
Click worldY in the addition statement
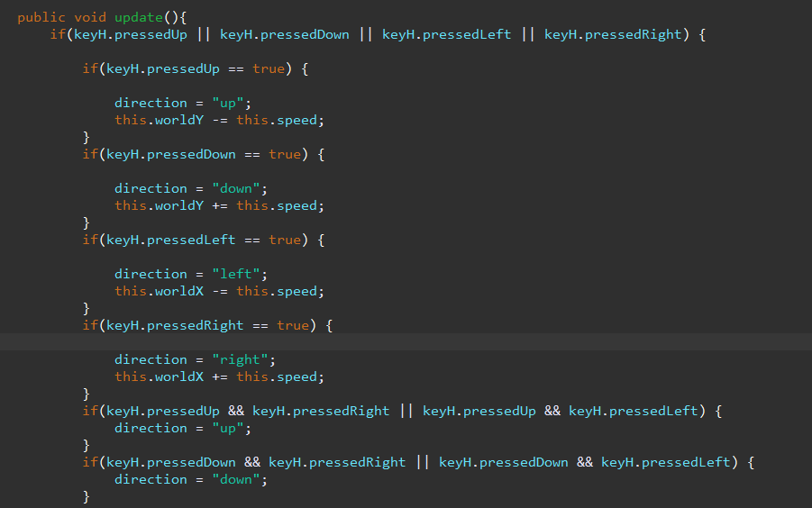click(179, 205)
